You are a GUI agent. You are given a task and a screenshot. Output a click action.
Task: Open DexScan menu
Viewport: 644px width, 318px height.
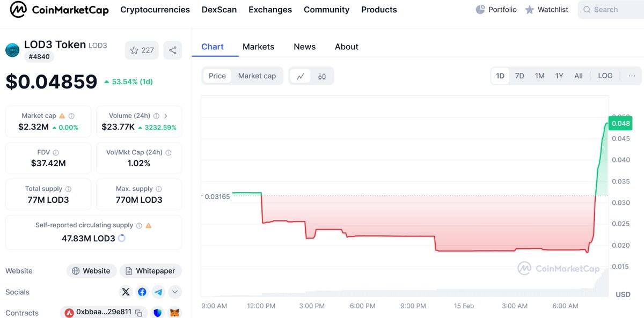point(219,10)
